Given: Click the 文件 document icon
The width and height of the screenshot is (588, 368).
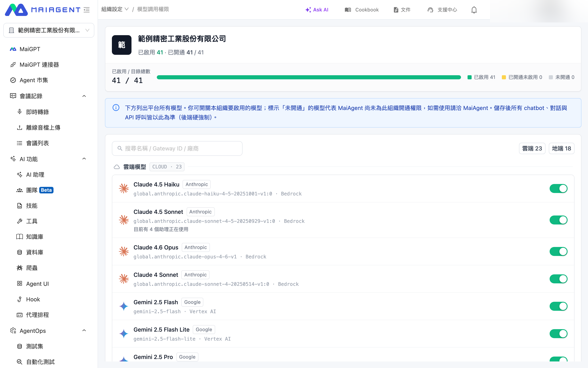Looking at the screenshot, I should point(396,10).
